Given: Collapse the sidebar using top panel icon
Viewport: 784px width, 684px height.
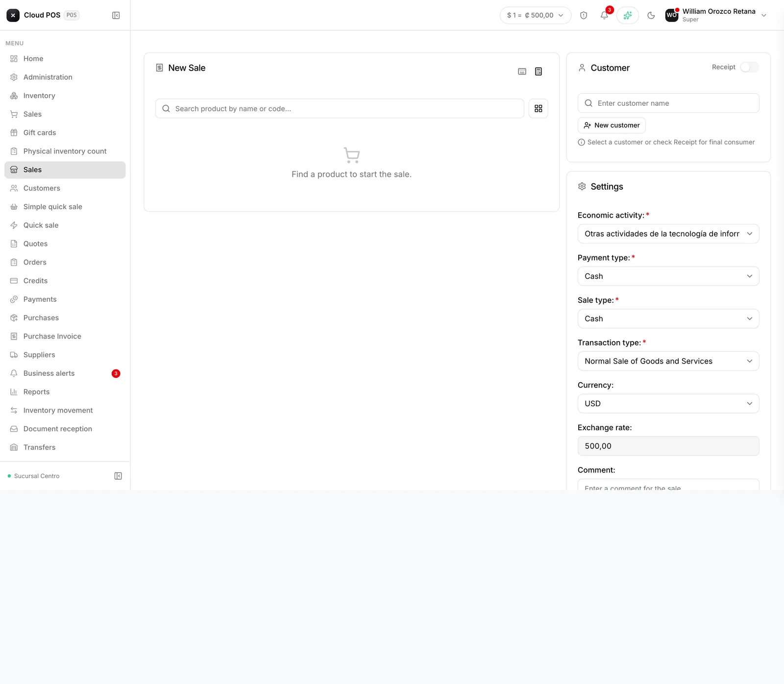Looking at the screenshot, I should 116,15.
